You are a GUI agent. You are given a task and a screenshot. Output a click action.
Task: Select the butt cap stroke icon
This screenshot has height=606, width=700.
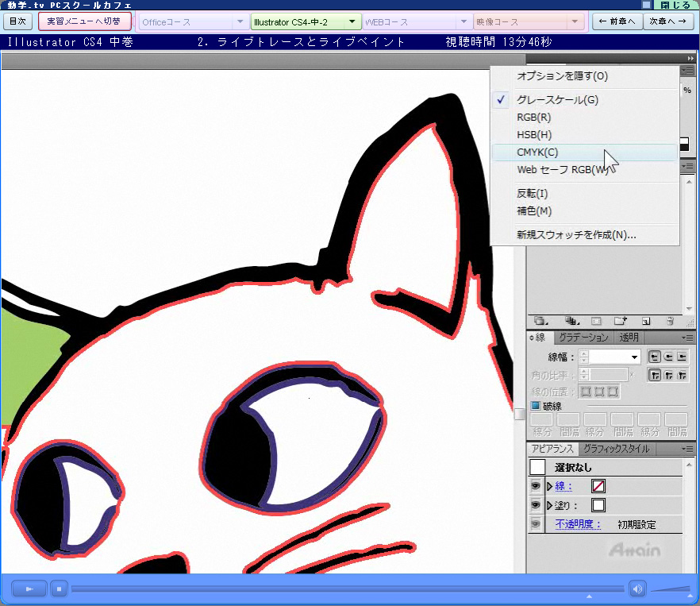click(x=655, y=357)
